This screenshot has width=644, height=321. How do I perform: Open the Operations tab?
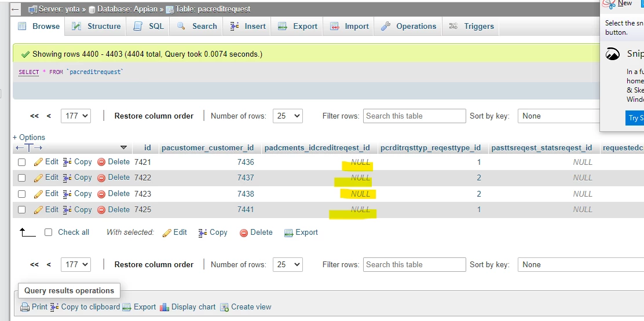coord(409,26)
